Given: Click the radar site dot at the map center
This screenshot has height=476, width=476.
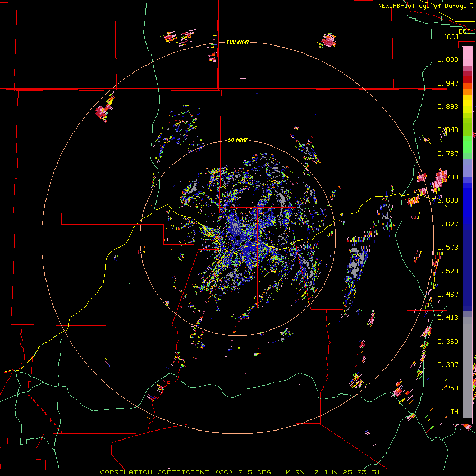Looking at the screenshot, I should 238,237.
